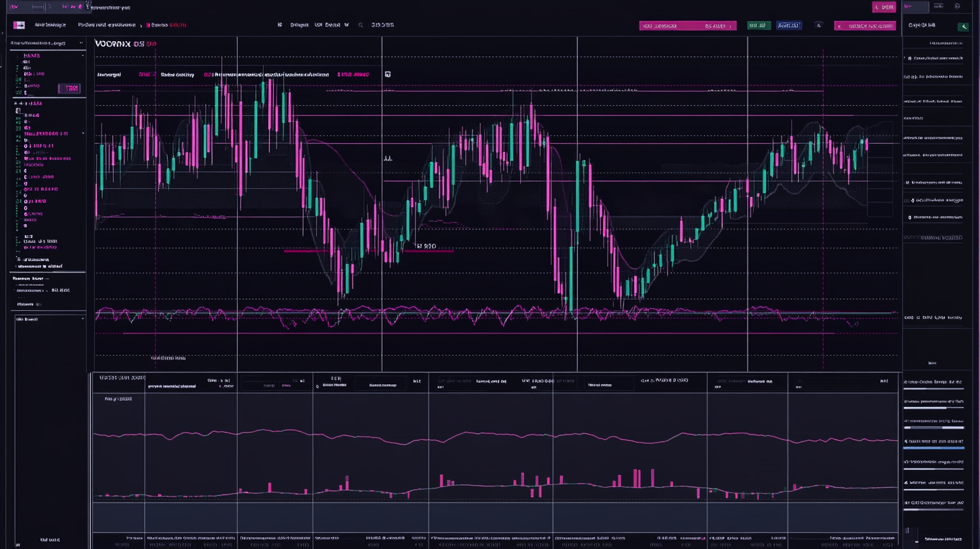Toggle the last checkbox in the right sidebar's upper list

909,217
